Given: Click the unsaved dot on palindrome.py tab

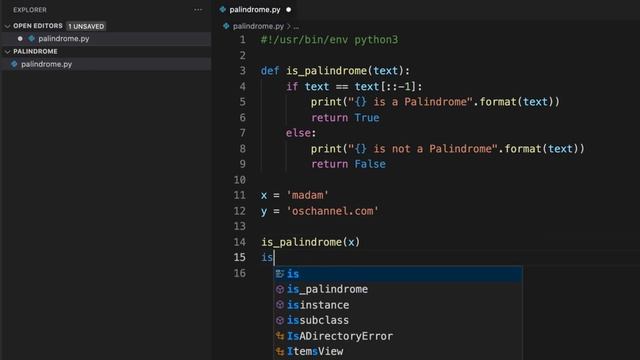Looking at the screenshot, I should click(x=289, y=9).
